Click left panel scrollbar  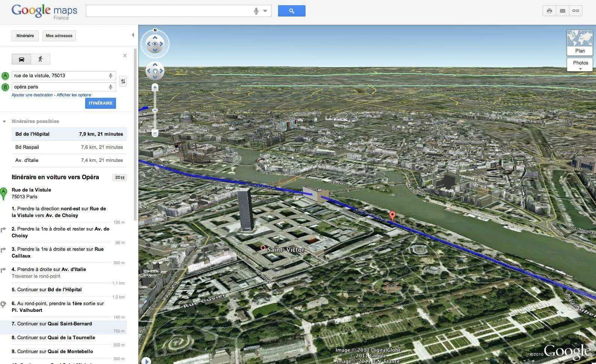135,134
